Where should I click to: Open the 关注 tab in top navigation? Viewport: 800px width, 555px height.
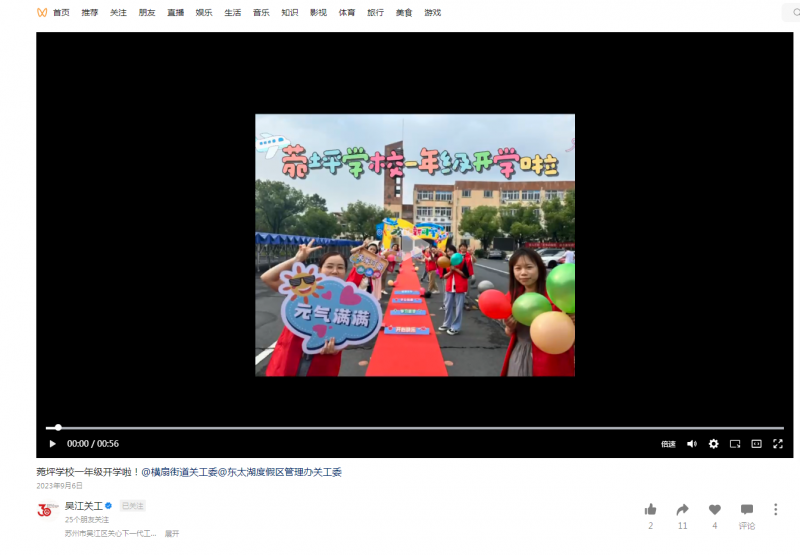click(x=118, y=12)
